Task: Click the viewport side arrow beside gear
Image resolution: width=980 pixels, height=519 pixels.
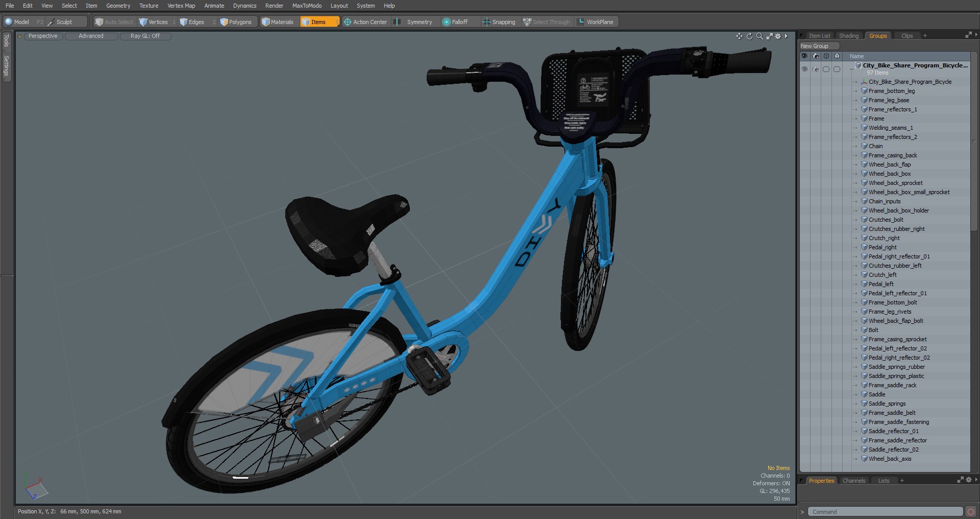Action: pyautogui.click(x=786, y=36)
